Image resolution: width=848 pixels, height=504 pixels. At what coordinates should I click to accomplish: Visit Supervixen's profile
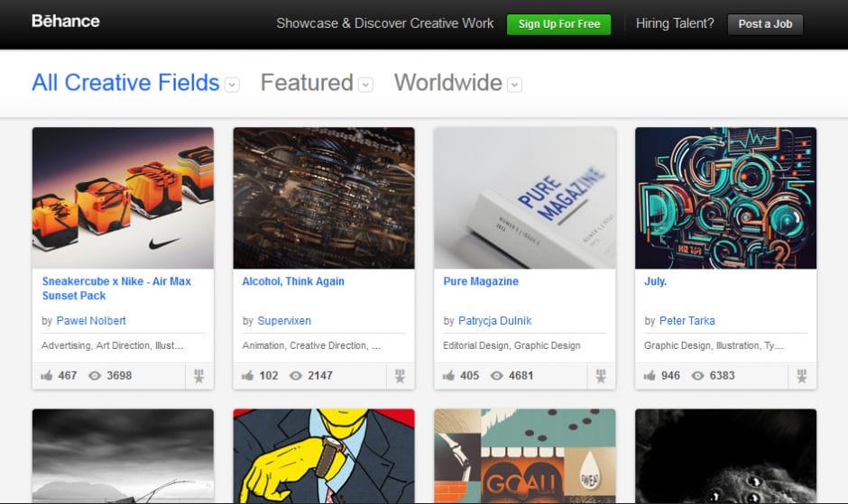click(x=284, y=321)
